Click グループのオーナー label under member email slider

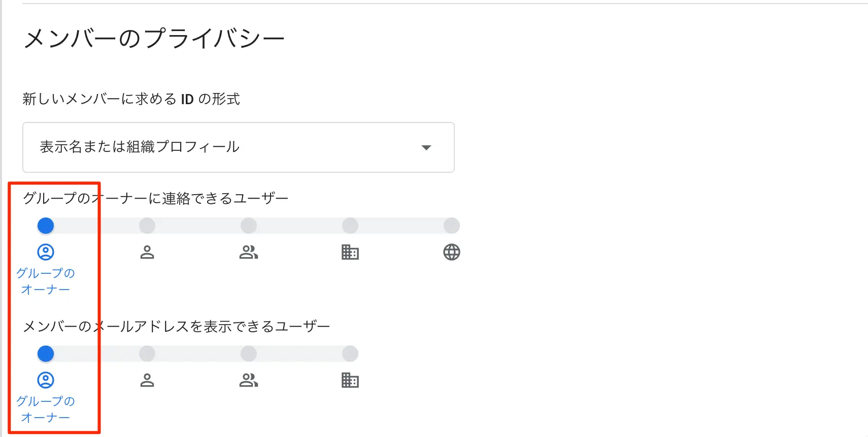(46, 410)
